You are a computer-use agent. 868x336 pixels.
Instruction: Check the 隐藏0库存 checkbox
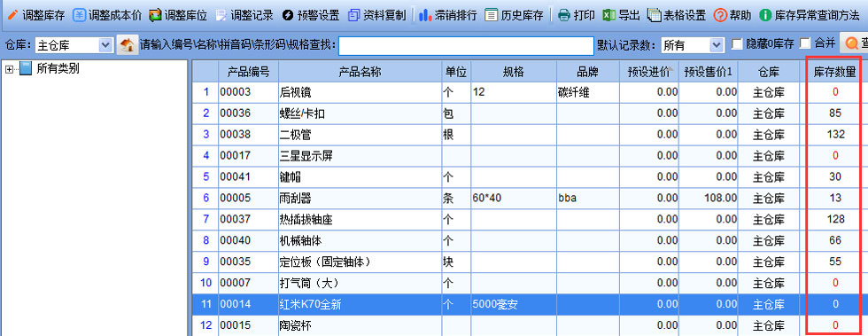click(737, 44)
